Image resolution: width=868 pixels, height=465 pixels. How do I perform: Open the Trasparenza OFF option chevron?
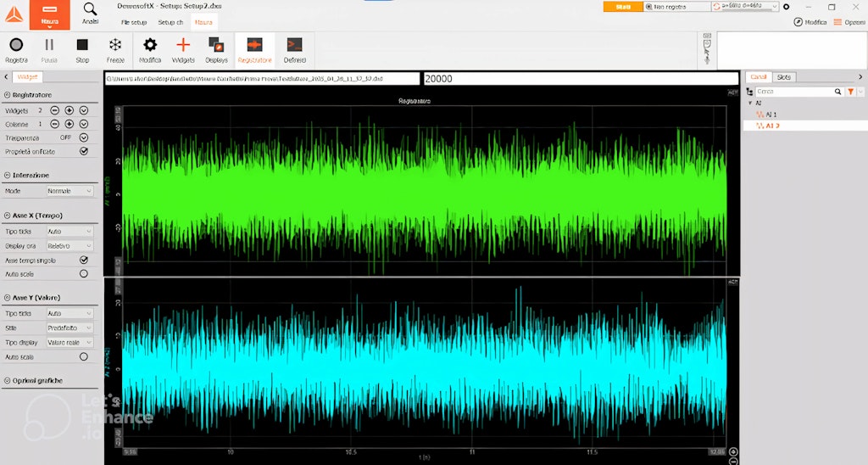[x=84, y=137]
